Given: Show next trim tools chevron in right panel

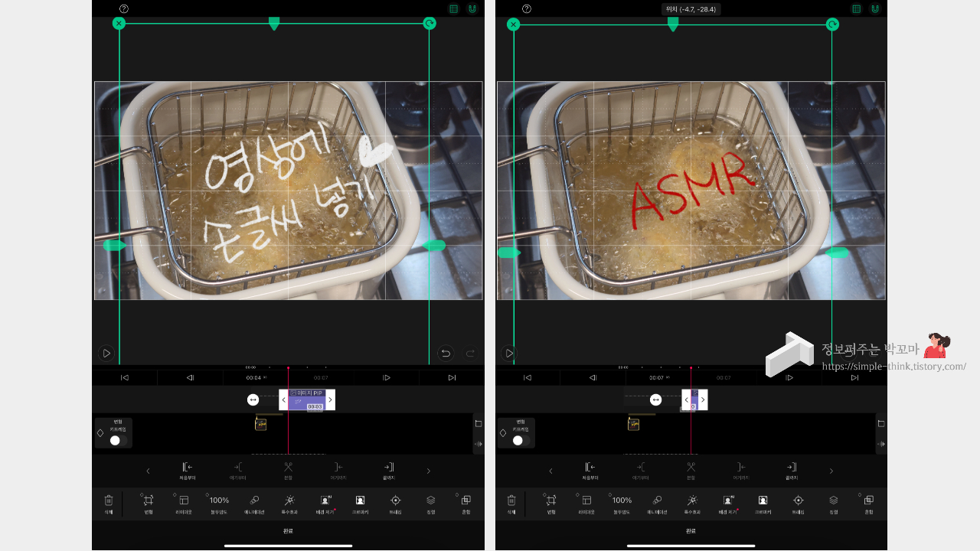Looking at the screenshot, I should [831, 471].
